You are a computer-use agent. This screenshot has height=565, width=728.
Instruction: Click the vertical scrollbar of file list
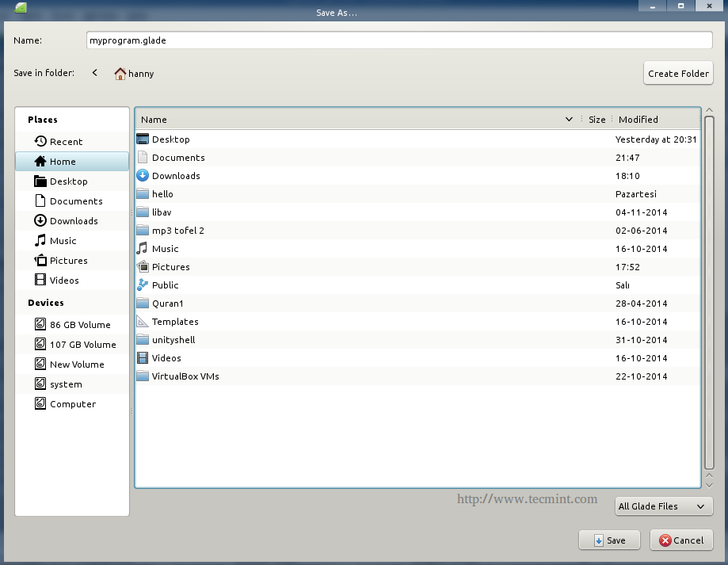click(x=710, y=293)
